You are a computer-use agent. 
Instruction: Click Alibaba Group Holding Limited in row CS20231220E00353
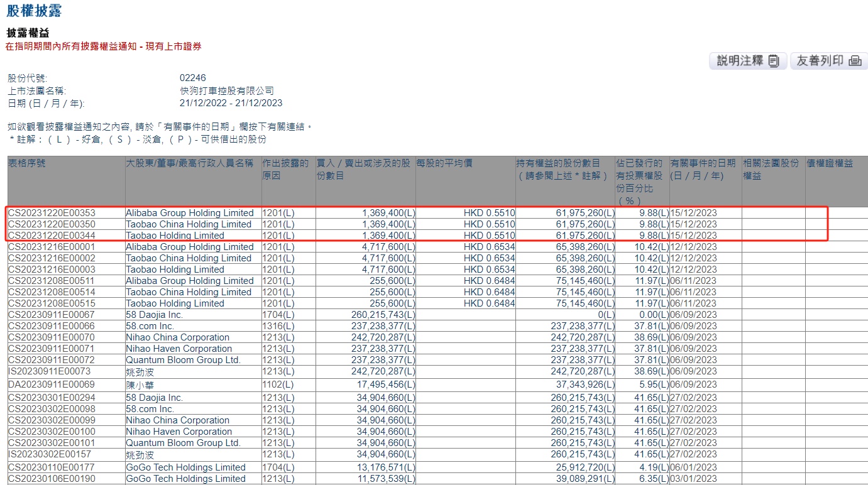[x=190, y=213]
